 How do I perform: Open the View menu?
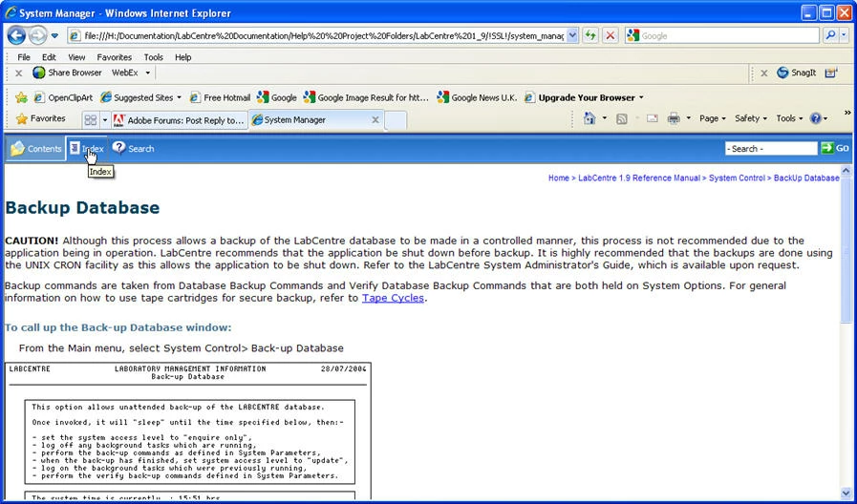pyautogui.click(x=76, y=57)
